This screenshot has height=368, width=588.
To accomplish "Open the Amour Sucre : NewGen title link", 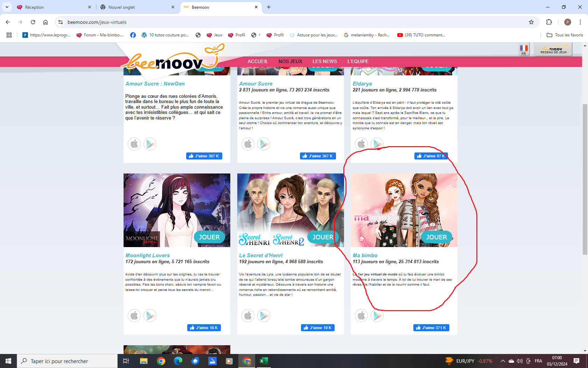I will click(x=155, y=84).
